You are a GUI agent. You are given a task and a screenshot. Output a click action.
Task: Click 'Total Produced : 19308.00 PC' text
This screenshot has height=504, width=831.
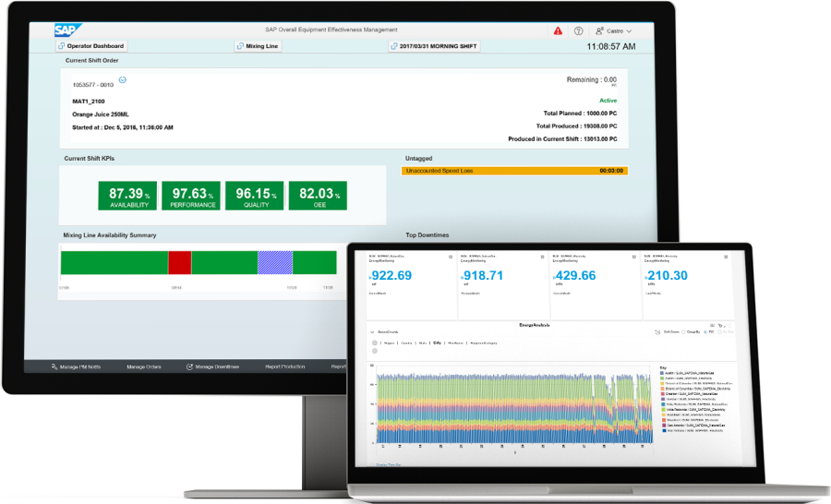tap(576, 126)
